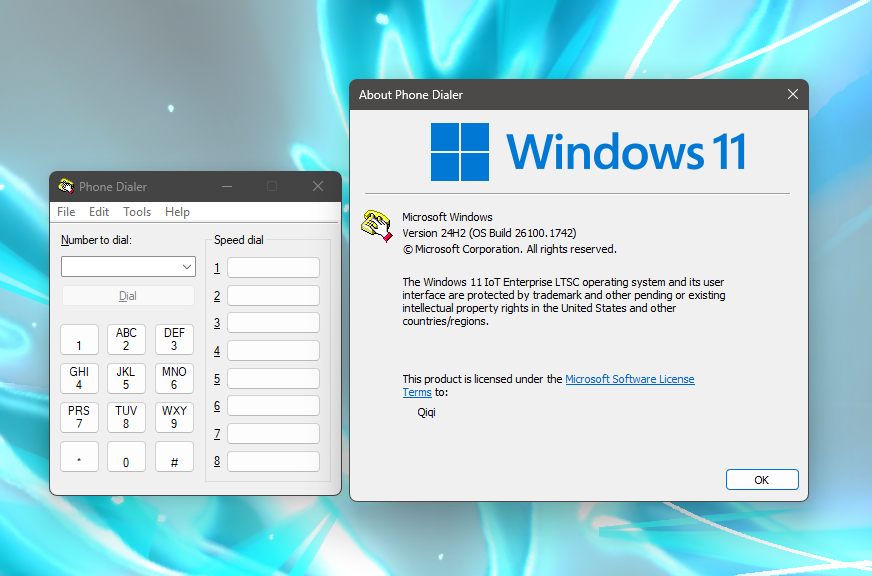Click speed dial slot 3 button
The height and width of the screenshot is (576, 872).
[x=273, y=322]
